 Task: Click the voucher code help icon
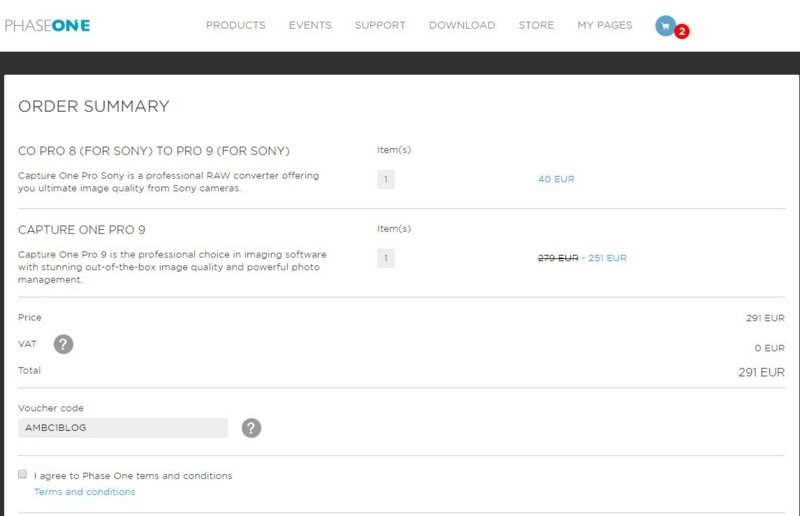click(251, 428)
